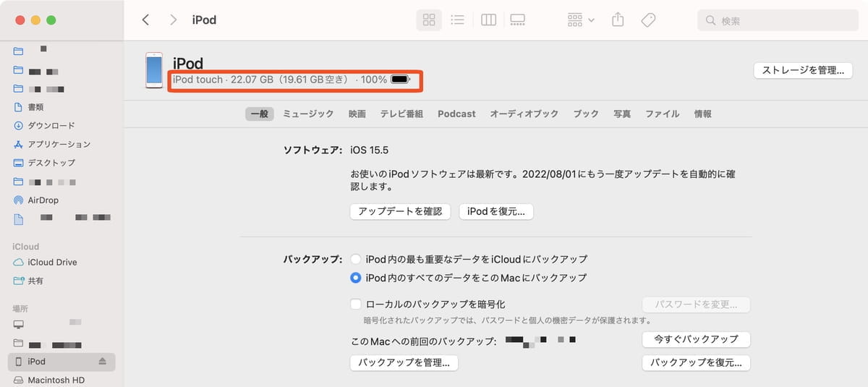Go forward with the right chevron

(173, 20)
